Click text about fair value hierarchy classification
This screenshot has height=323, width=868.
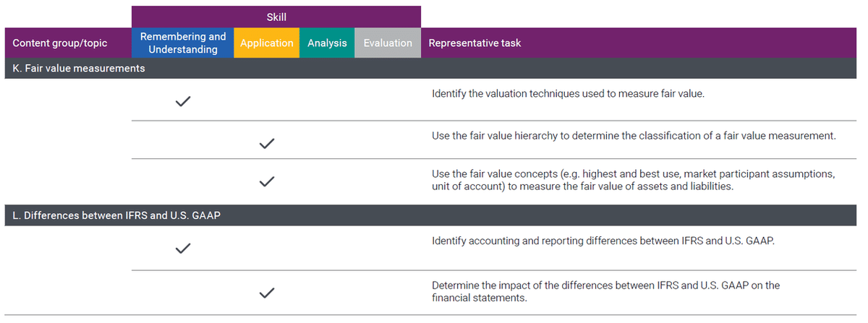634,136
